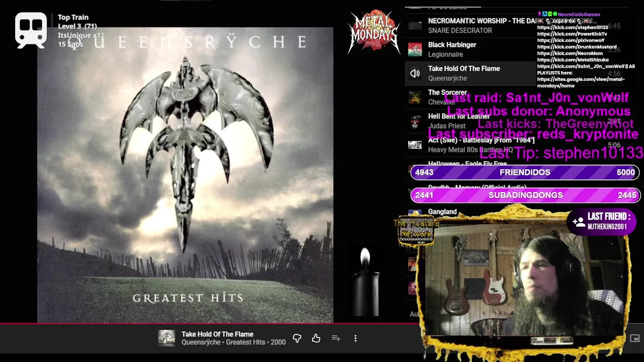This screenshot has height=362, width=644.
Task: Click the SUBADINGDONGS goal progress bar
Action: (525, 195)
